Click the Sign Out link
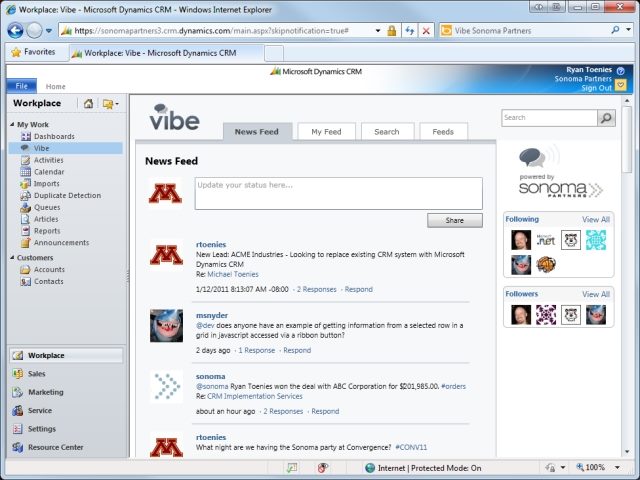 596,88
